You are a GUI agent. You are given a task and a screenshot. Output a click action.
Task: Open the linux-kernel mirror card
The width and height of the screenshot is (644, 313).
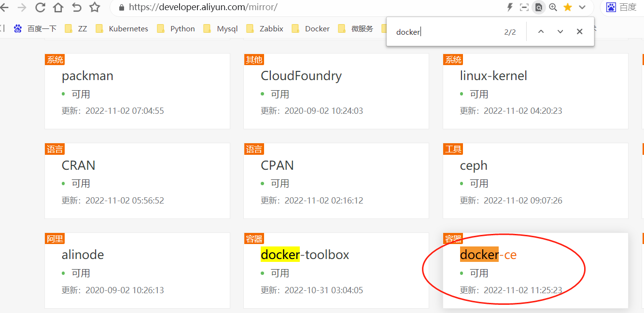pos(535,91)
